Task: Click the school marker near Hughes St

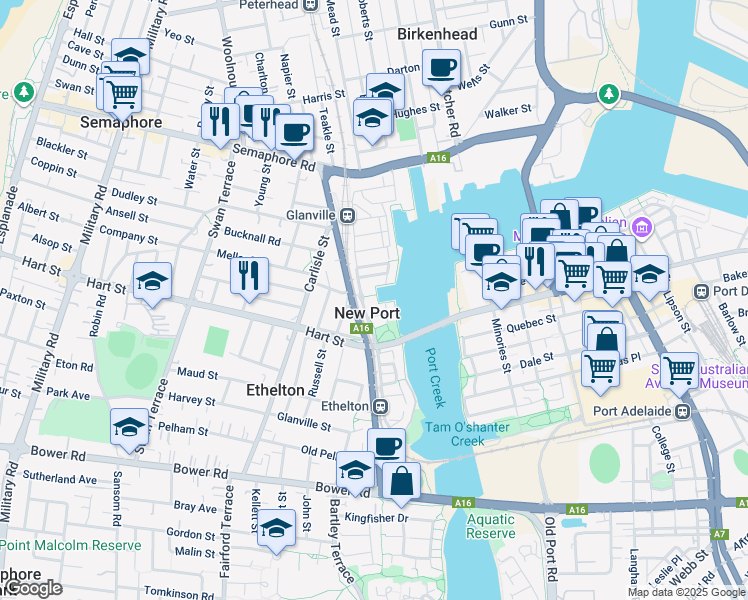Action: click(x=373, y=120)
